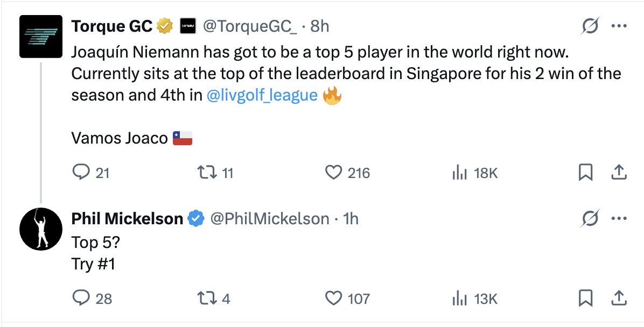Bookmark the Torque GC tweet
The width and height of the screenshot is (644, 327).
pos(585,173)
